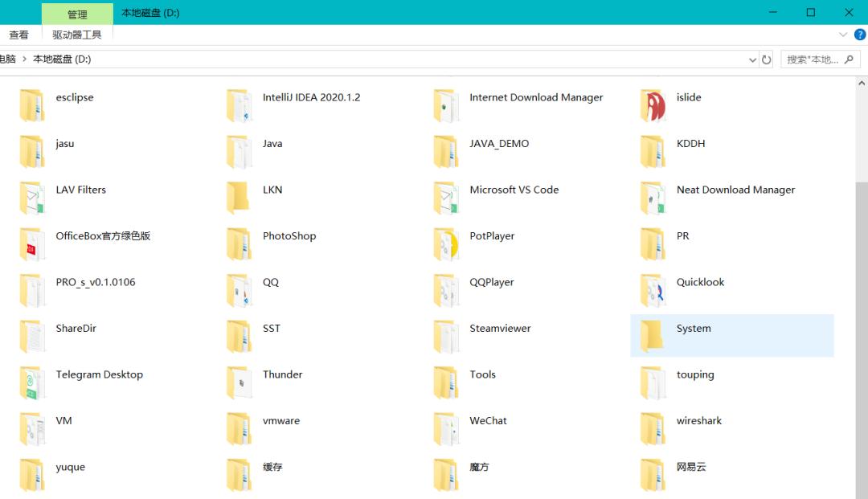Open the 网易云 folder
The image size is (868, 499).
690,466
